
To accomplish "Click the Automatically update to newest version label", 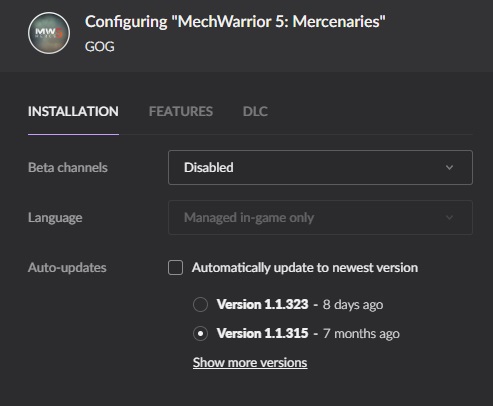I will [x=305, y=268].
